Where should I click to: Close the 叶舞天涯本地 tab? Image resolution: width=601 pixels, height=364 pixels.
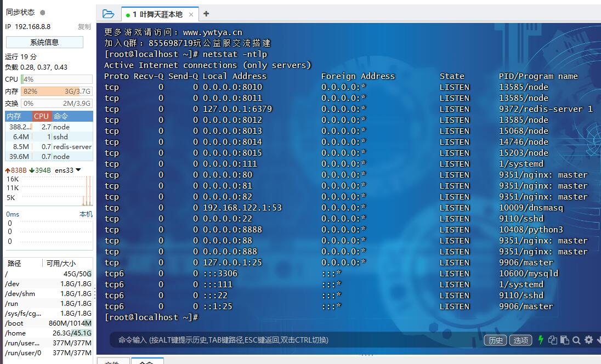coord(191,15)
